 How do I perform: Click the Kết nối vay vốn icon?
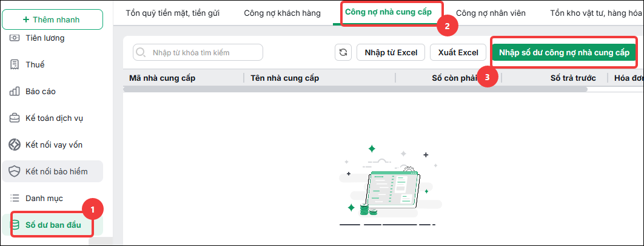[x=15, y=145]
